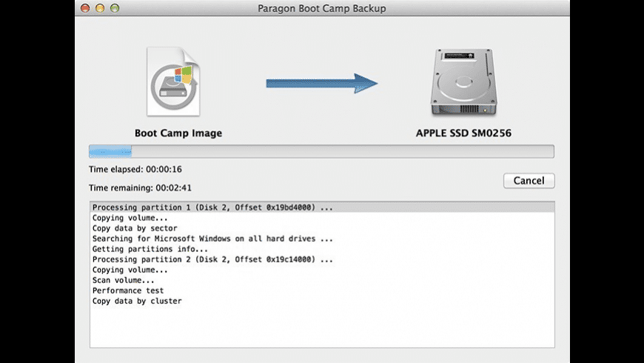Viewport: 644px width, 363px height.
Task: Select the "Processing partition 1" log entry
Action: (x=212, y=207)
